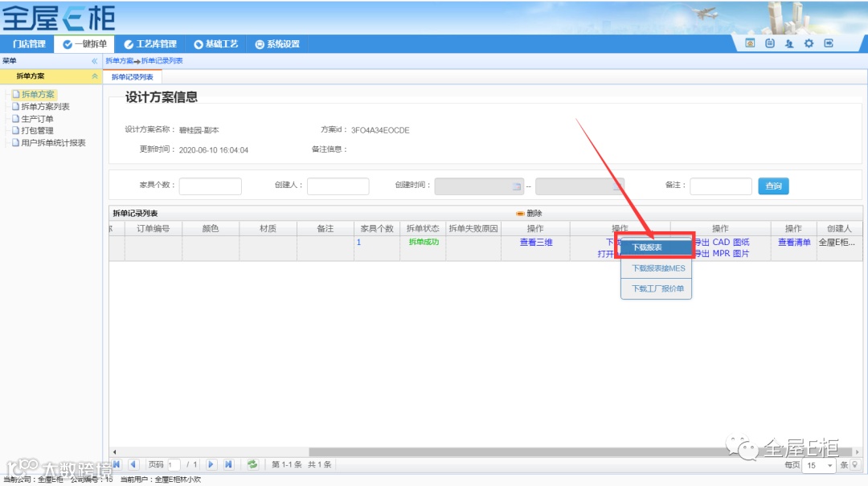The image size is (868, 486).
Task: Go to first page of records
Action: (117, 464)
